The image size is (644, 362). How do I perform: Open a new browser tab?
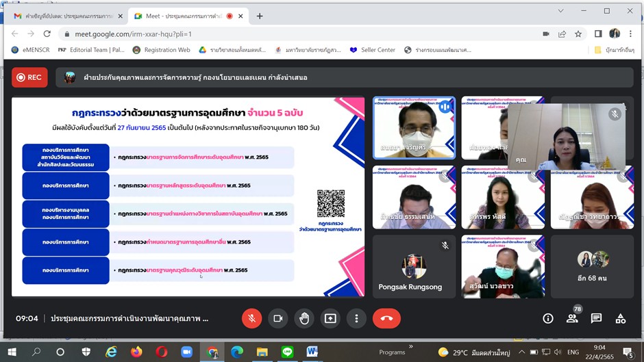[260, 15]
